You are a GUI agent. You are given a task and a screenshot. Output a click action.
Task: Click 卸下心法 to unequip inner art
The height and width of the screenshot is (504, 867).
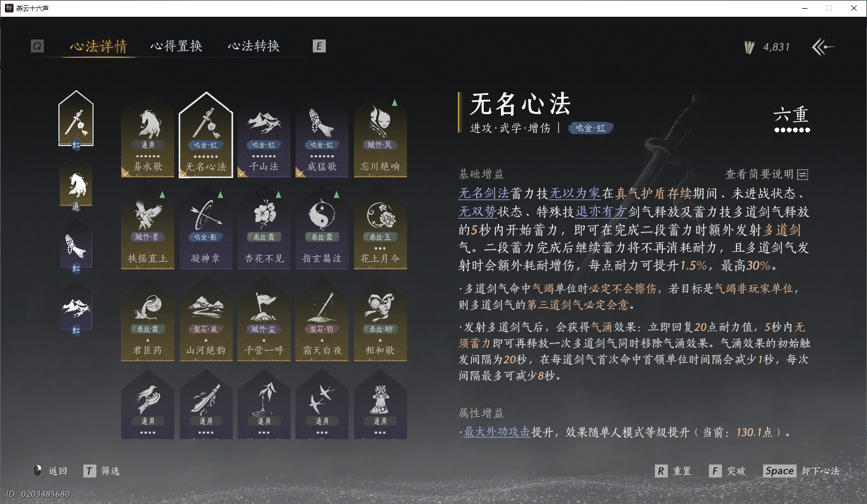[x=802, y=471]
